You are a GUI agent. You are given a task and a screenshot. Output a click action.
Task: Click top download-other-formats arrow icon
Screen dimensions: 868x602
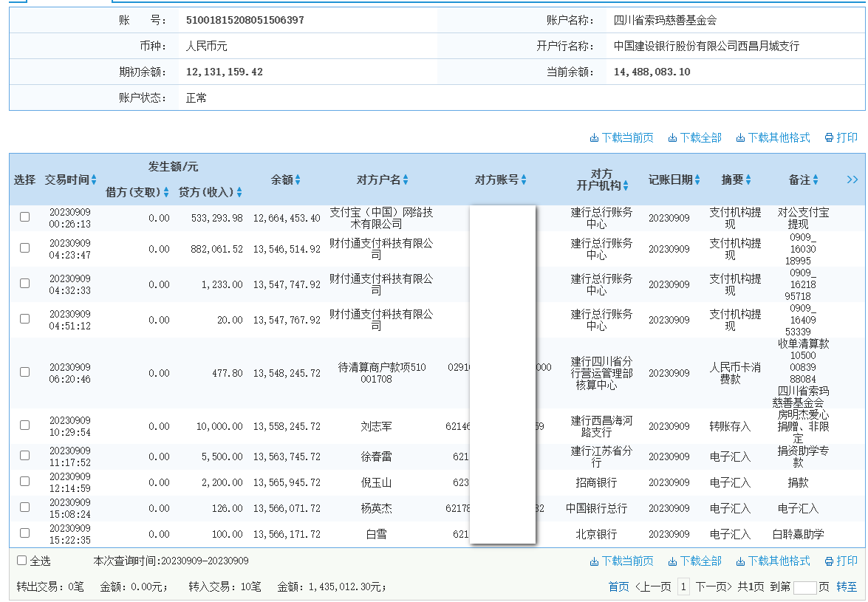[740, 138]
